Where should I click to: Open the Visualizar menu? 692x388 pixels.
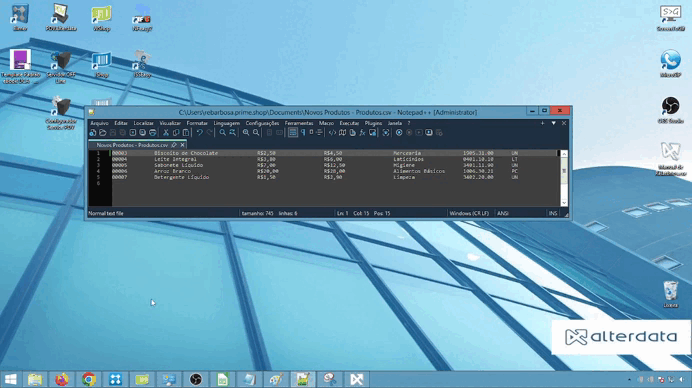coord(170,123)
